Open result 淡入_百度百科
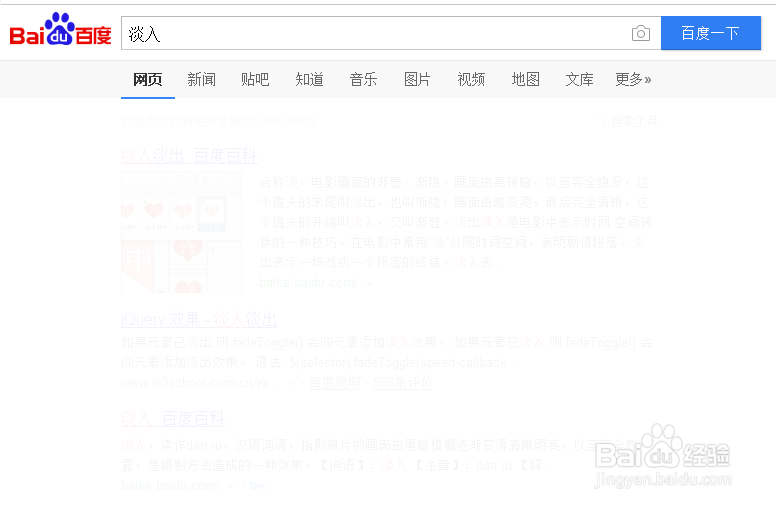The width and height of the screenshot is (776, 507). tap(173, 419)
